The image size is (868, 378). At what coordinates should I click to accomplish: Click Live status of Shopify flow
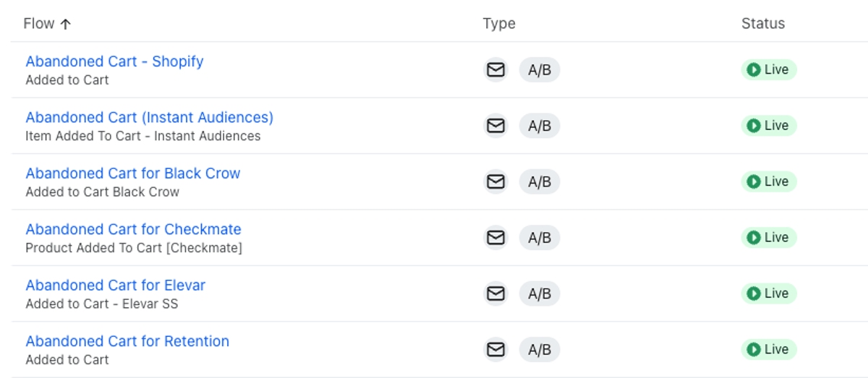[768, 70]
